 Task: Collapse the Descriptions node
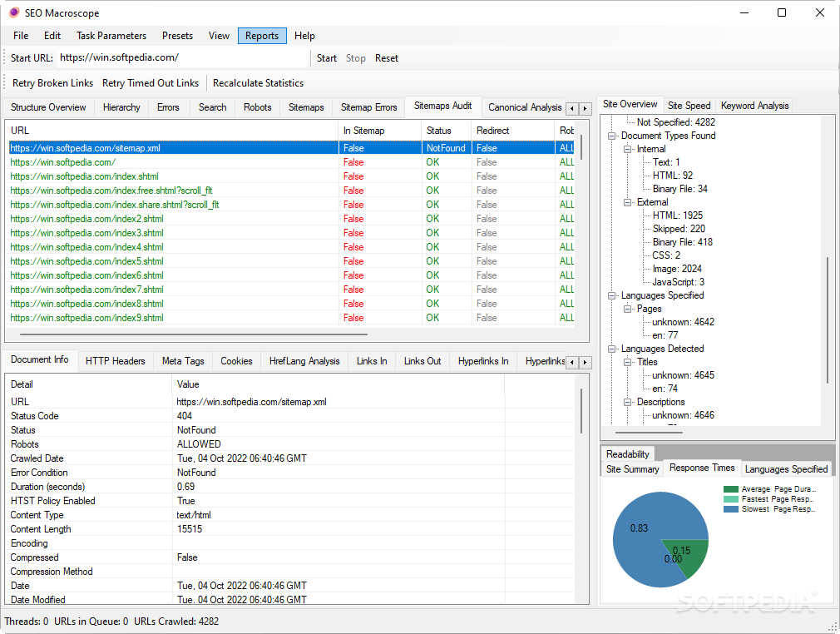(x=627, y=402)
